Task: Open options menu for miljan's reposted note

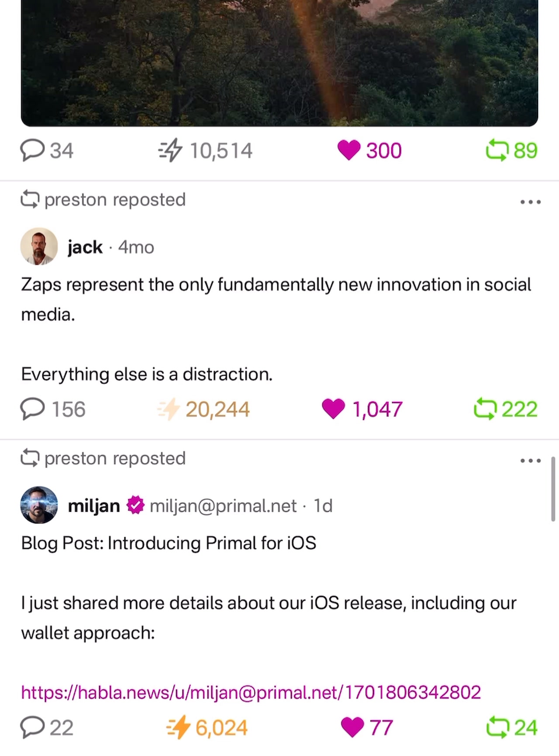Action: (531, 461)
